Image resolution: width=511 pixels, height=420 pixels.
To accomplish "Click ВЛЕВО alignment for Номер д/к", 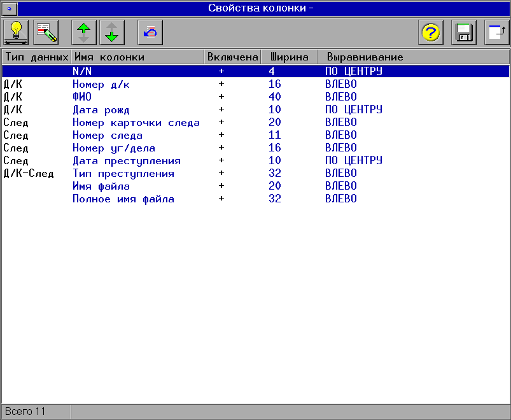I will tap(341, 84).
